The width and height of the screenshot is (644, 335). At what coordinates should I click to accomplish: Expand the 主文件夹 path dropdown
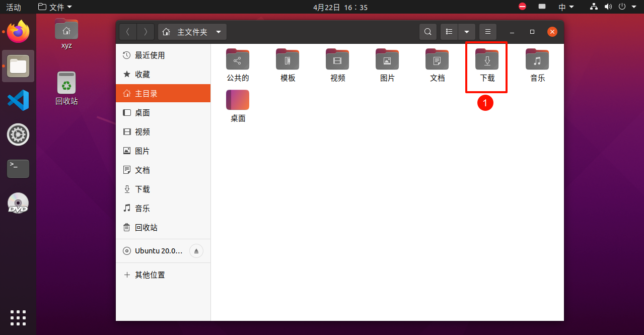click(219, 32)
